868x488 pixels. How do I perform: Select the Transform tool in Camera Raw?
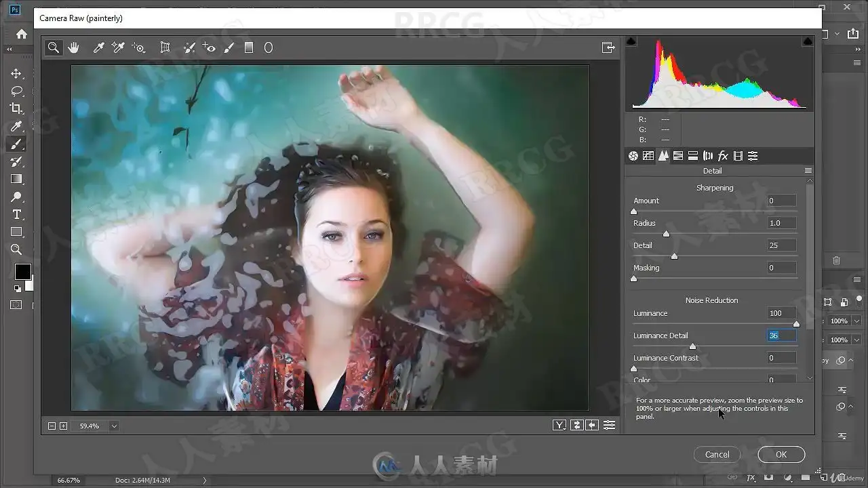(165, 47)
